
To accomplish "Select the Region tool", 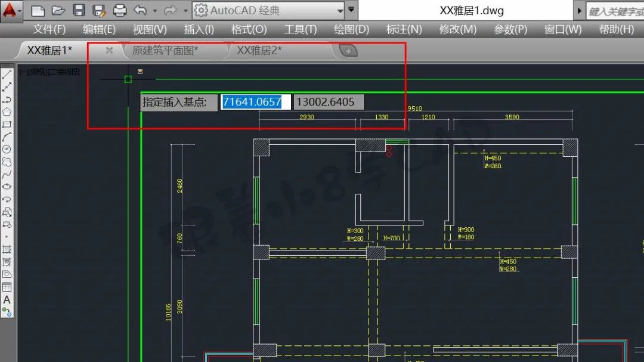I will [7, 274].
